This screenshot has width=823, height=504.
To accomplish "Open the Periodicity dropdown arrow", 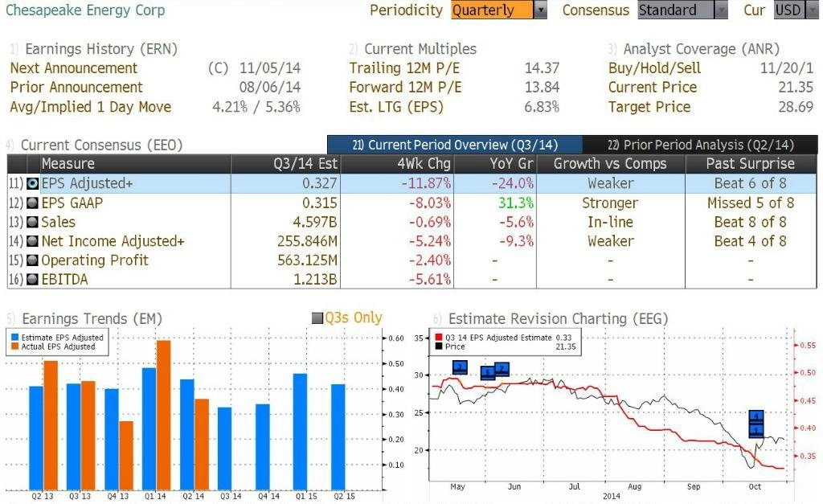I will [541, 10].
